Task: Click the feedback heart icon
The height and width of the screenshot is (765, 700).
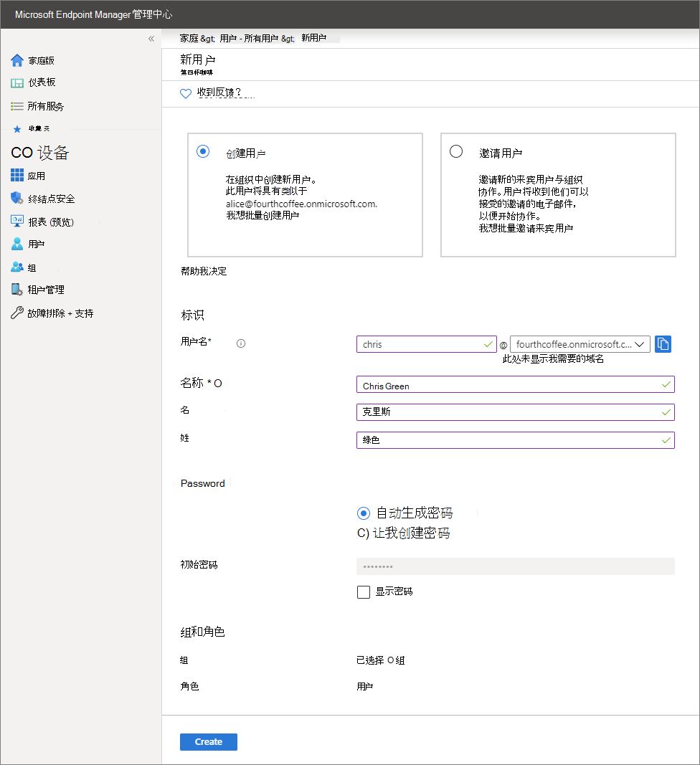Action: coord(186,93)
